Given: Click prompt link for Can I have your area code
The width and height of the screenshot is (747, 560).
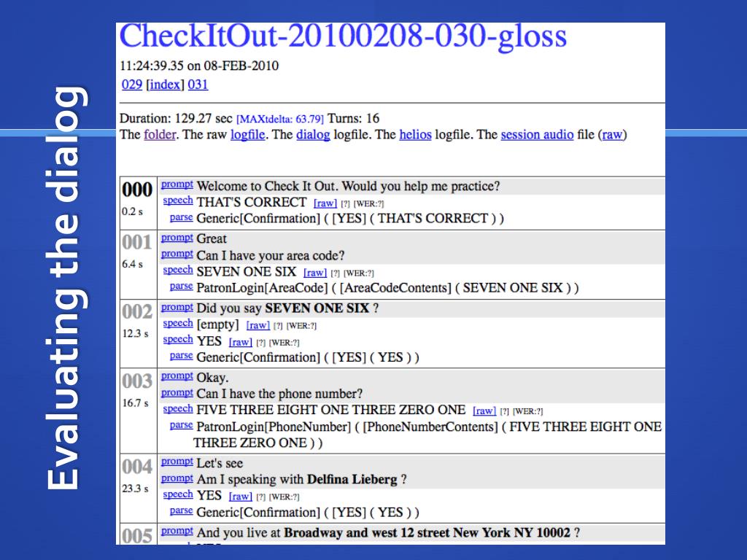Looking at the screenshot, I should point(177,254).
